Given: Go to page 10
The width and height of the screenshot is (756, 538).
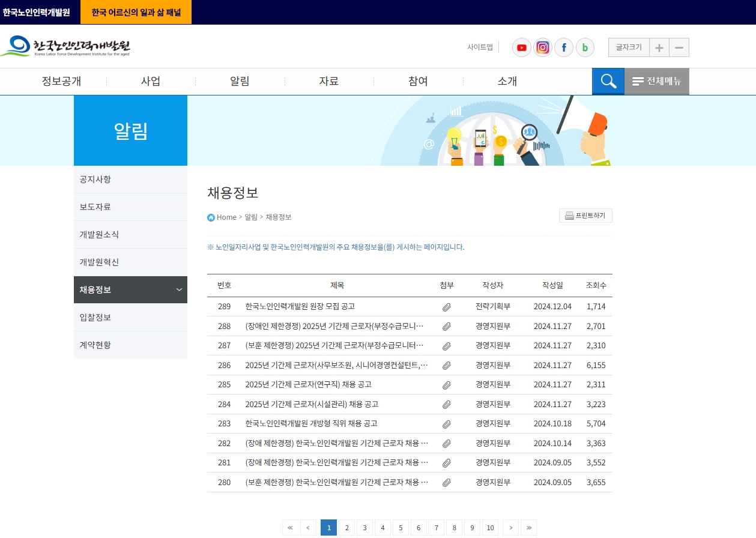Looking at the screenshot, I should [x=491, y=528].
